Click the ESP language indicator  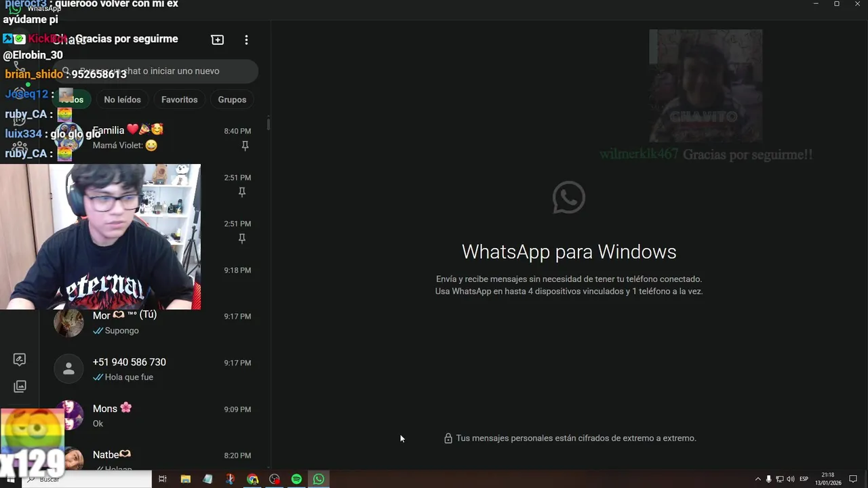tap(804, 479)
